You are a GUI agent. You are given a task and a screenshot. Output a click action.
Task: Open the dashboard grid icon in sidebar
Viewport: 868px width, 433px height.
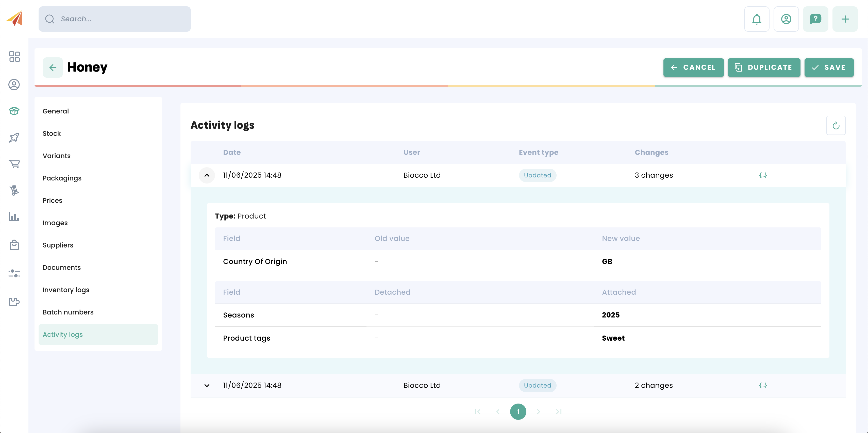click(x=14, y=57)
